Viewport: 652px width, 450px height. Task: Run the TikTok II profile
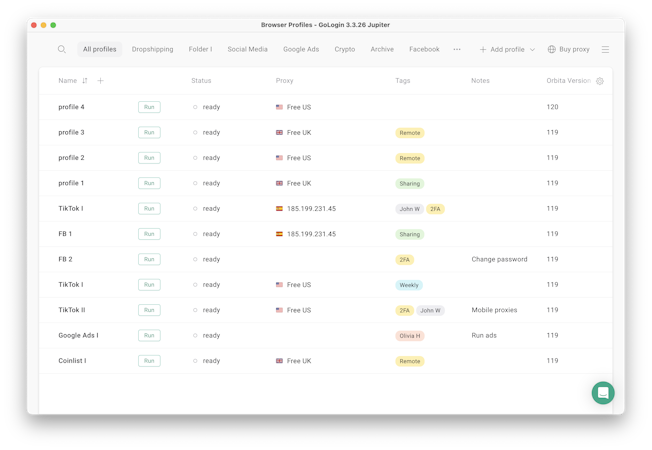[149, 310]
